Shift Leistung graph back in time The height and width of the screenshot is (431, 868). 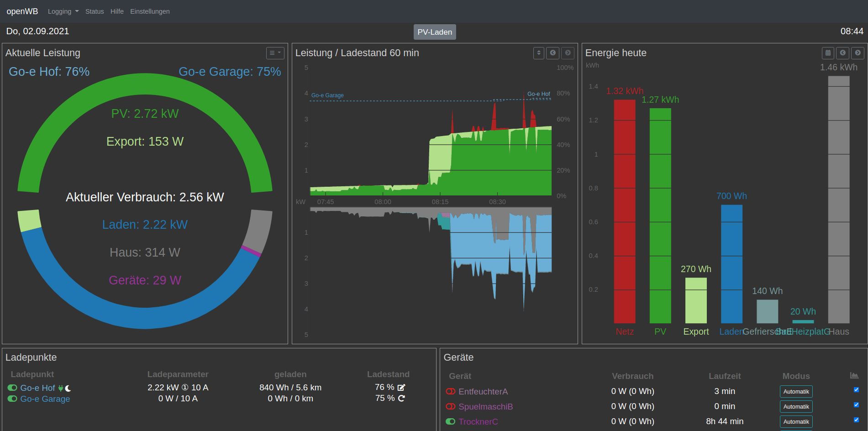(553, 53)
